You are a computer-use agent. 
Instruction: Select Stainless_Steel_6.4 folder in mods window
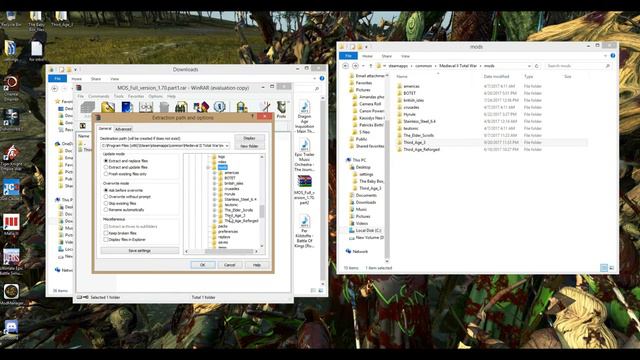click(419, 121)
